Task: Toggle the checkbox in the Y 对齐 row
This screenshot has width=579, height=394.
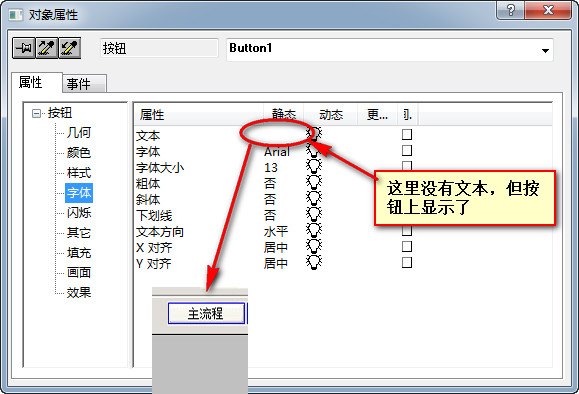Action: click(x=407, y=263)
